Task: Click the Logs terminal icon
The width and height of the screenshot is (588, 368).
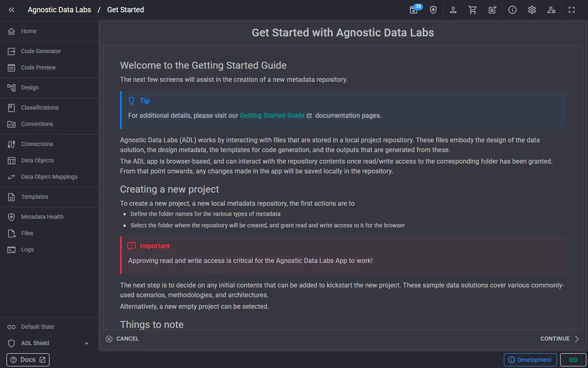Action: click(11, 249)
